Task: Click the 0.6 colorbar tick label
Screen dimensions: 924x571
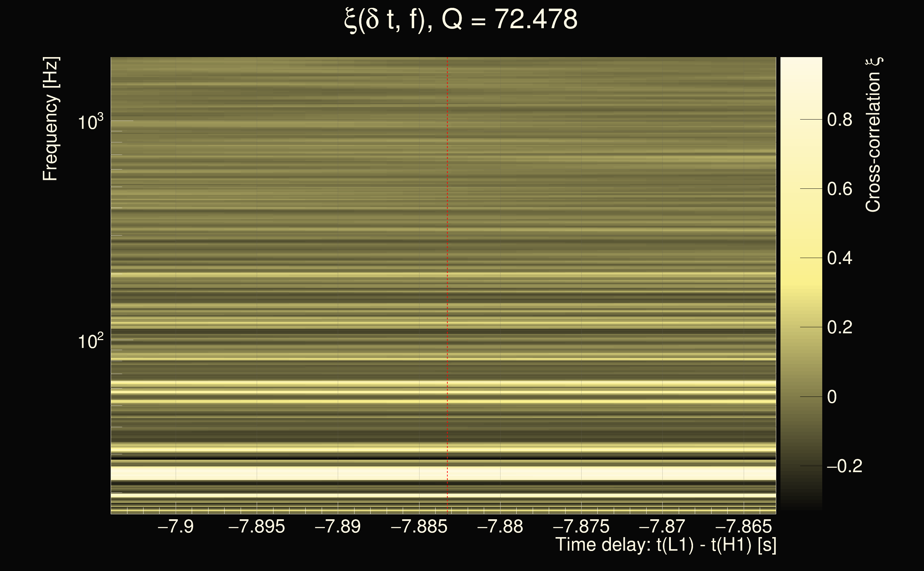Action: [839, 189]
